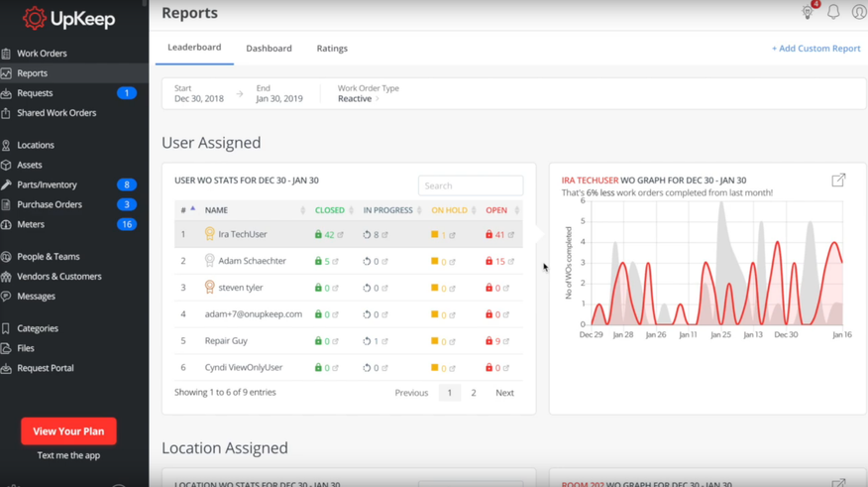Go to page 2 of user table
The height and width of the screenshot is (487, 868).
pyautogui.click(x=474, y=393)
